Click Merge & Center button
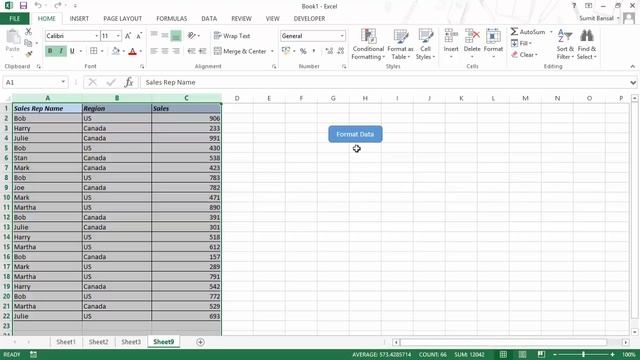This screenshot has height=360, width=640. pyautogui.click(x=240, y=51)
